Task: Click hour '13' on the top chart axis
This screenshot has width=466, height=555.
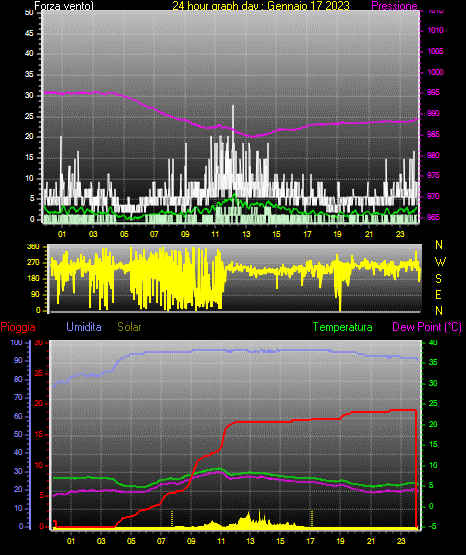Action: click(246, 234)
